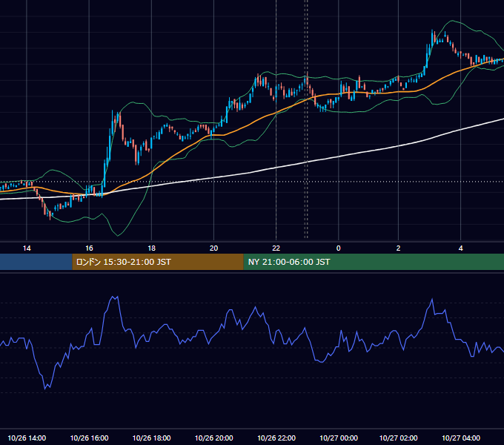Viewport: 504px width, 445px height.
Task: Click the '0' hour label on price chart axis
Action: tap(338, 248)
